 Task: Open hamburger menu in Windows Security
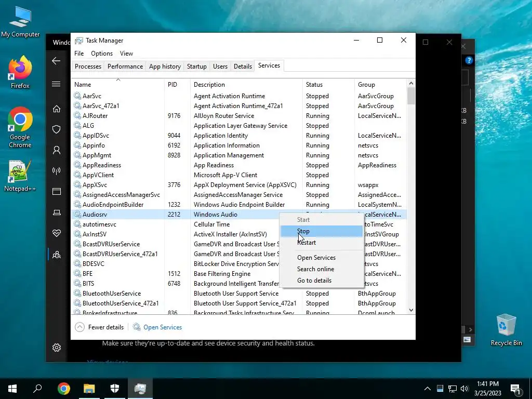click(56, 84)
